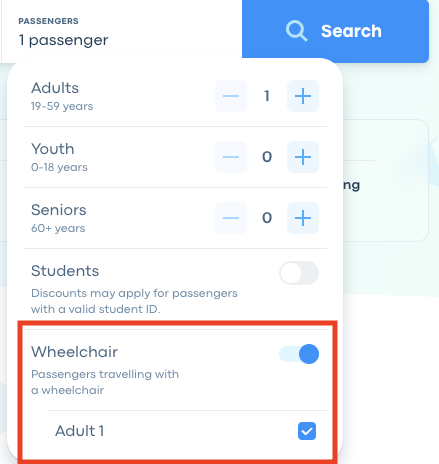Click the Search button label

(351, 31)
